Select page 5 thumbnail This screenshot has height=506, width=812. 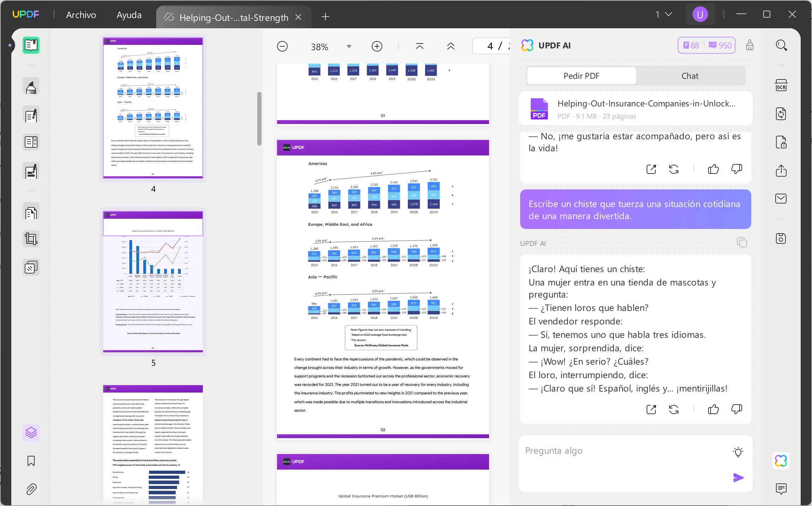pyautogui.click(x=153, y=282)
